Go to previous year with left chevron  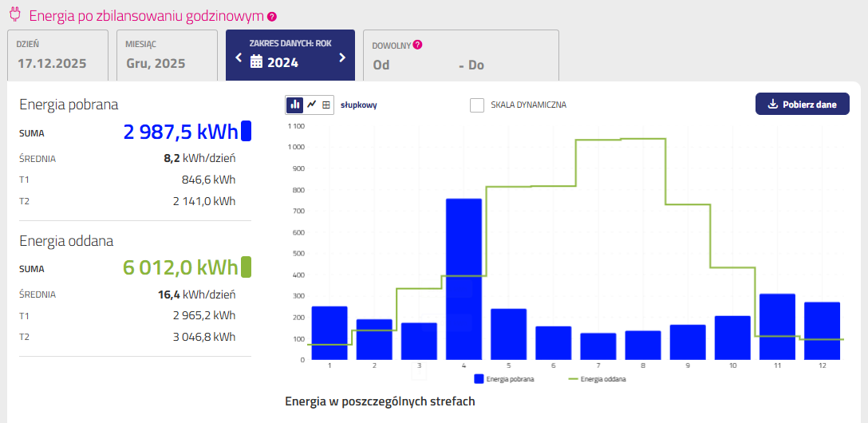(238, 57)
